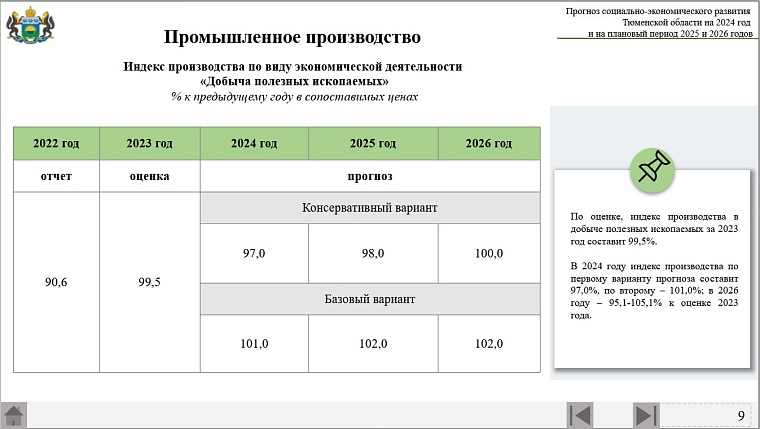Click the 2025 base value 102,0
Screen dimensions: 760x429
pos(373,344)
